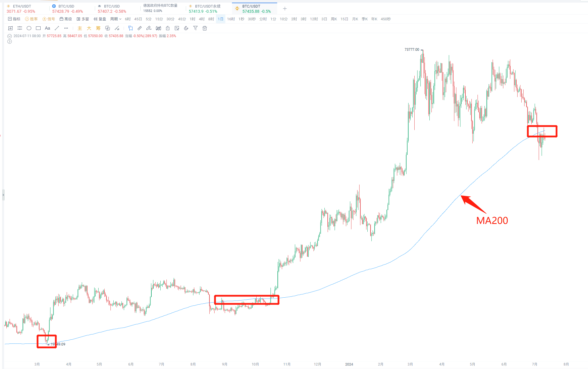Open the 高级 advanced tools

66,19
